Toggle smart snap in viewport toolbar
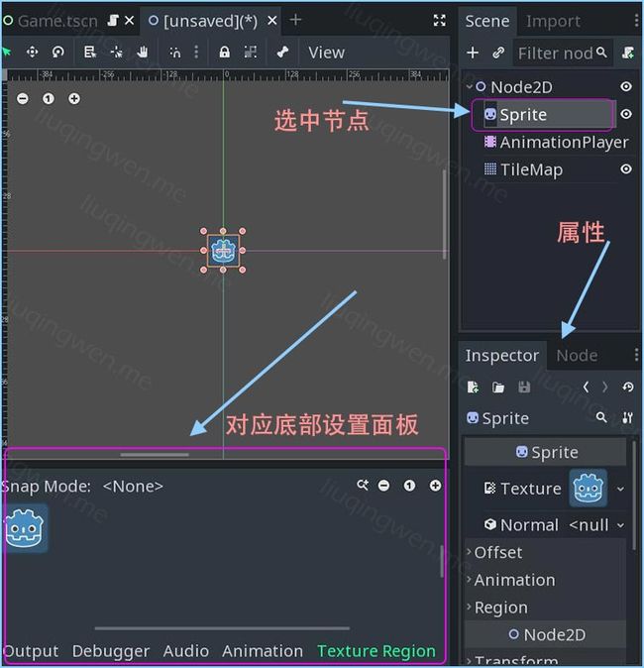The height and width of the screenshot is (668, 644). tap(174, 53)
